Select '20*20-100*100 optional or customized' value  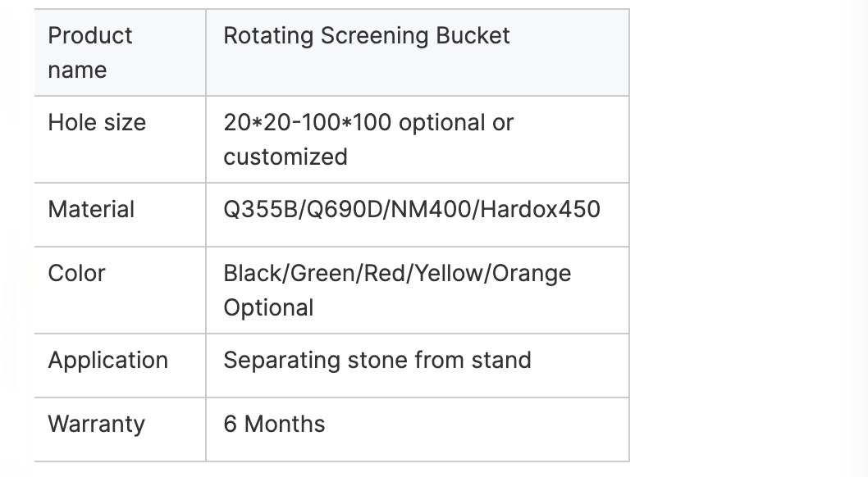[368, 139]
